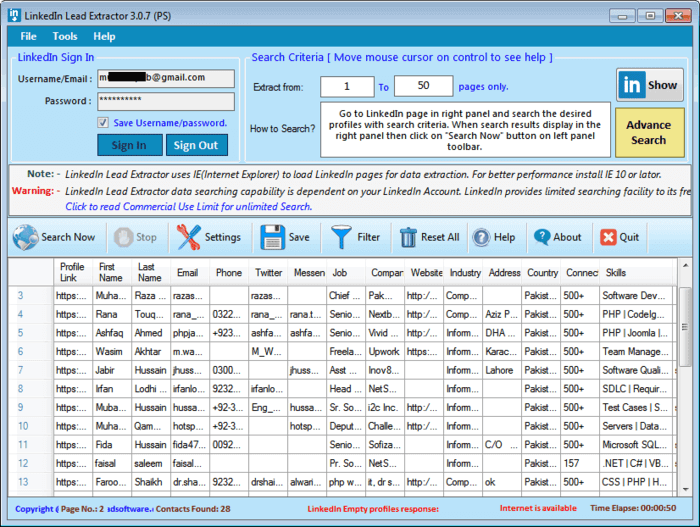This screenshot has width=700, height=527.
Task: Click the Sign In button
Action: [128, 145]
